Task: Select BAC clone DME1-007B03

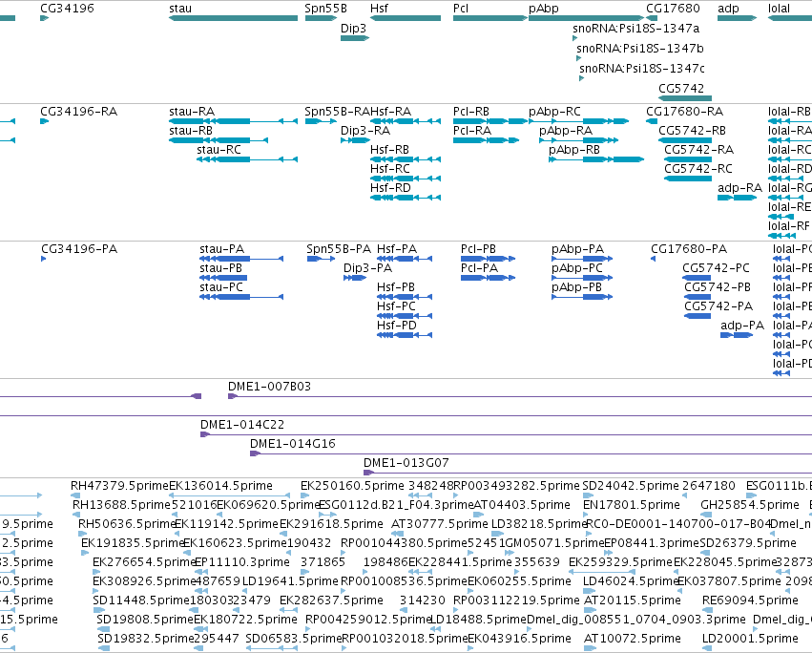Action: [x=269, y=387]
